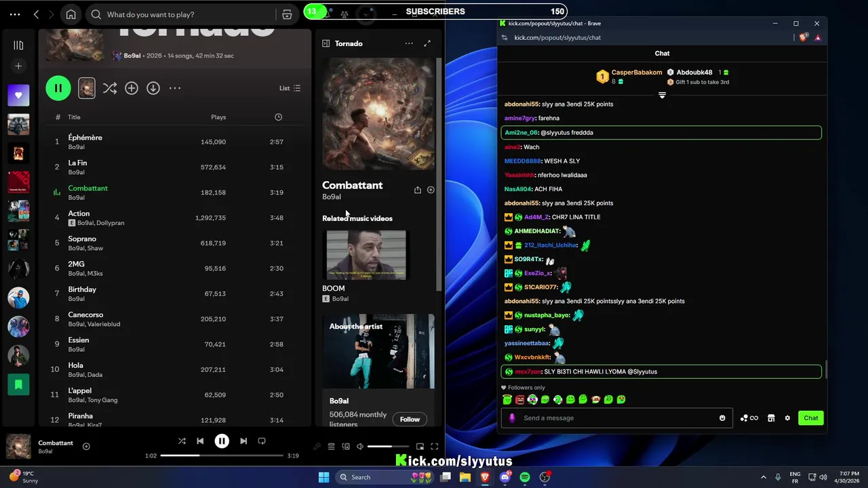868x488 pixels.
Task: Open the artist link Dollypran on Action
Action: tap(111, 223)
